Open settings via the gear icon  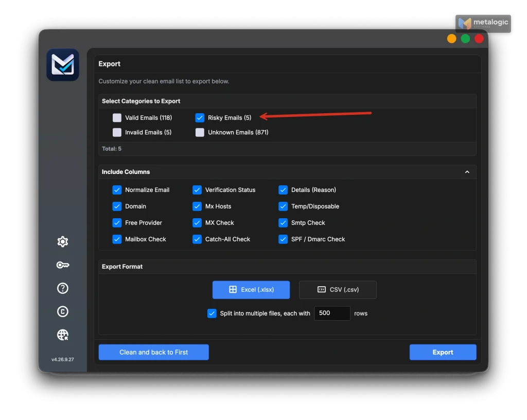tap(62, 241)
